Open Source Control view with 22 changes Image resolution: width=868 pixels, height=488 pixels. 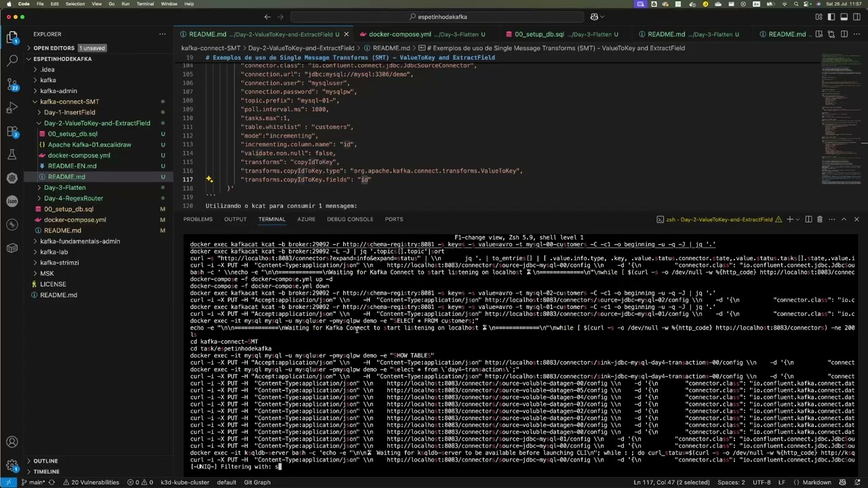[12, 84]
